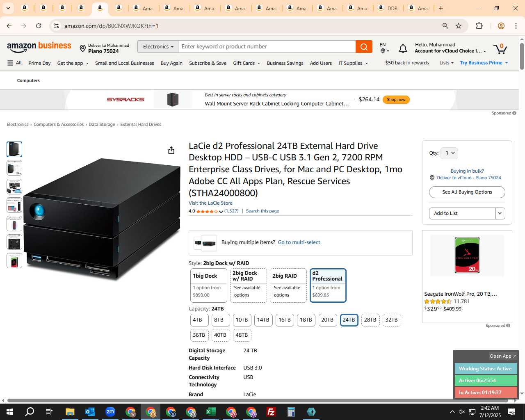525x420 pixels.
Task: Open Business Savings nav item
Action: click(285, 63)
